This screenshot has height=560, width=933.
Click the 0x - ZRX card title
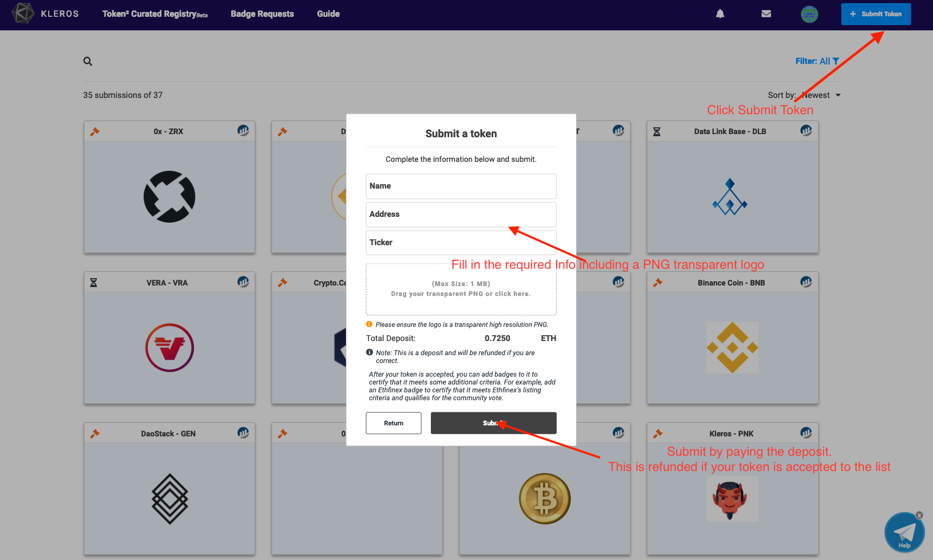tap(168, 131)
